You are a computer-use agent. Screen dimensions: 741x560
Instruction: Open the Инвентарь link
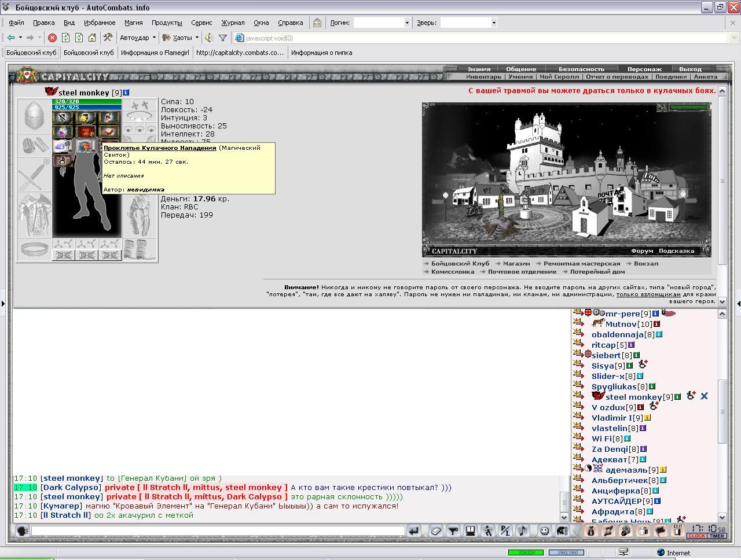pyautogui.click(x=483, y=76)
